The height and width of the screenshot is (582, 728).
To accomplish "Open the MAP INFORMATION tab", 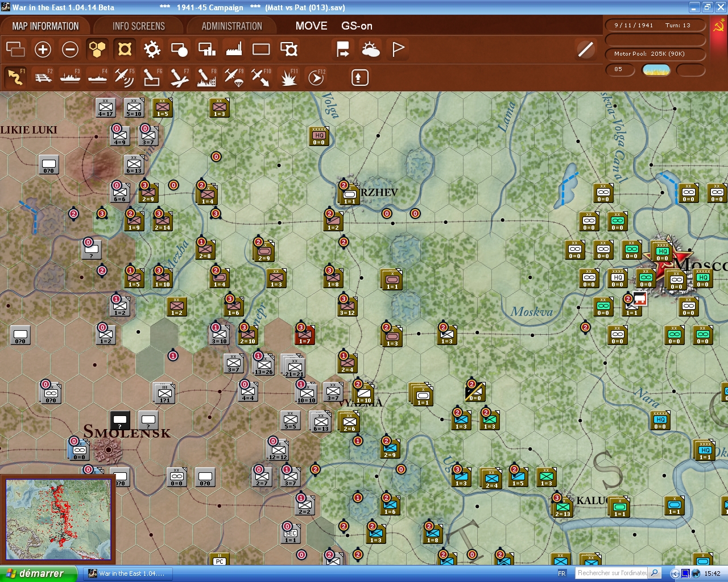I will [x=45, y=26].
